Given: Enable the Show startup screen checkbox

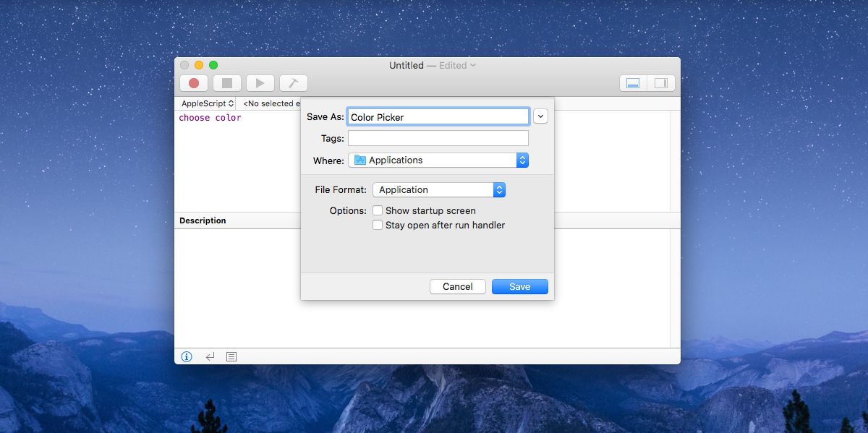Looking at the screenshot, I should coord(378,211).
